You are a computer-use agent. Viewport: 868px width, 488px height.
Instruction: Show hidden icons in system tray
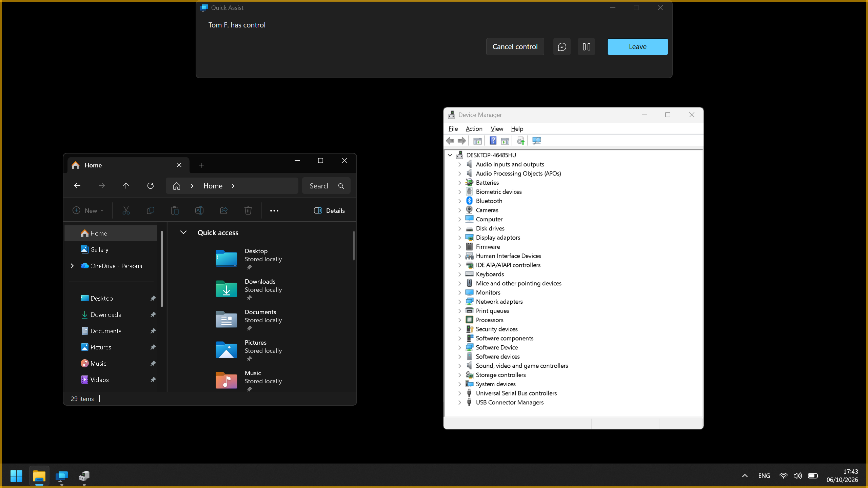(745, 476)
